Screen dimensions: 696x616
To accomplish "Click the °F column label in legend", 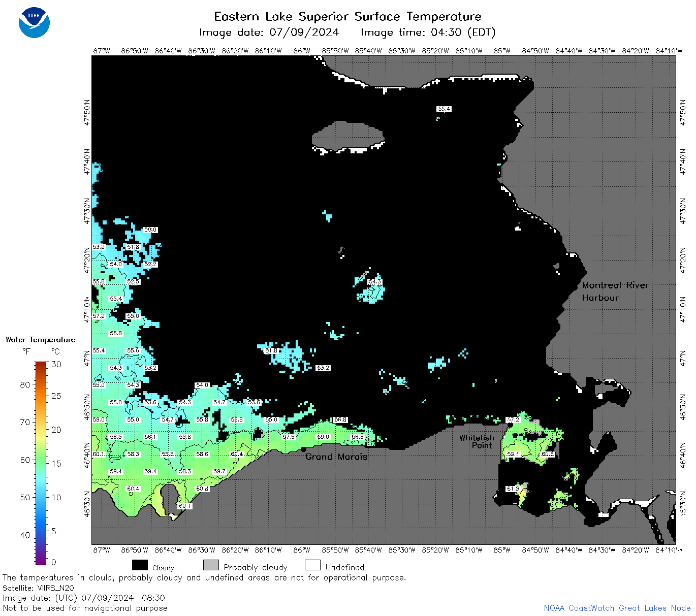I will pyautogui.click(x=26, y=351).
